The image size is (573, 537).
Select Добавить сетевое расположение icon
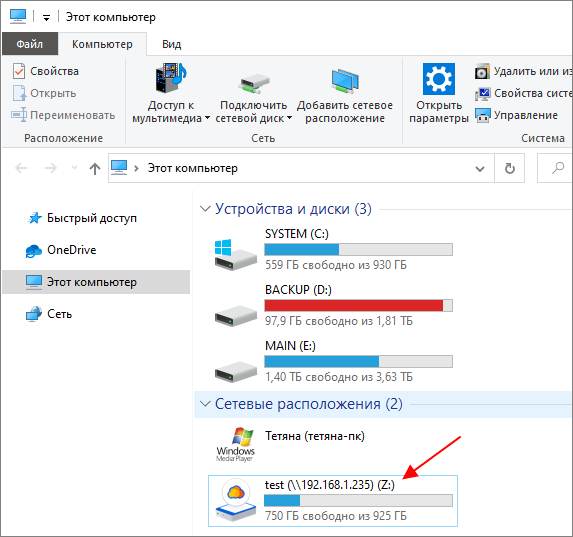coord(345,80)
